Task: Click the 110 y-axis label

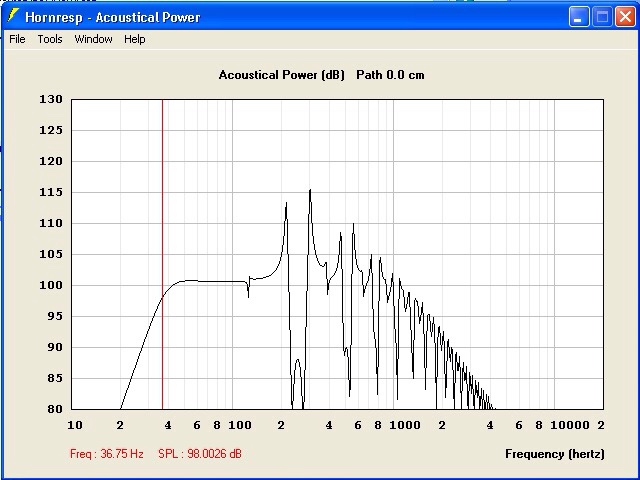Action: [51, 223]
